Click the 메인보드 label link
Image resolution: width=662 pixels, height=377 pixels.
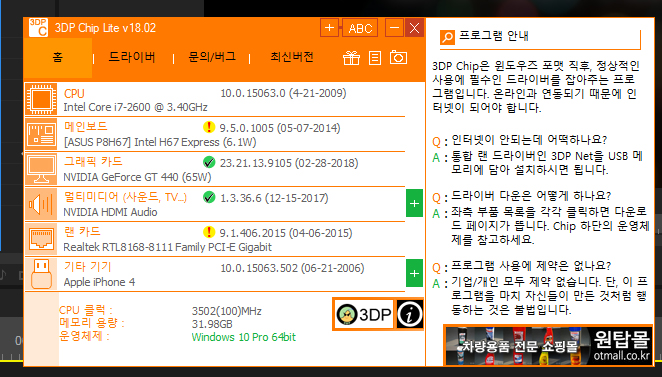86,126
